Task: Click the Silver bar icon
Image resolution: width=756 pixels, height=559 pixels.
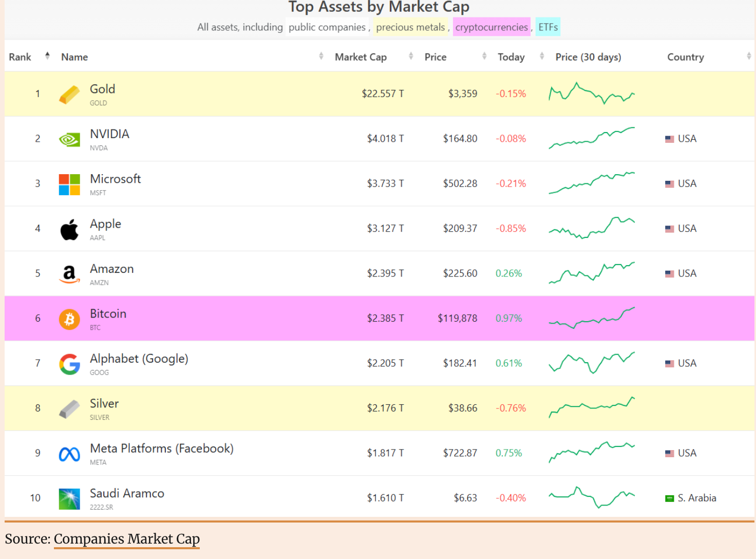Action: click(69, 409)
